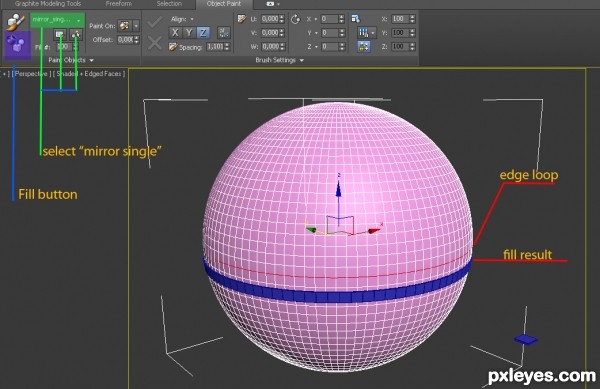Open the Scale type dropdown icon
Screen dimensions: 600x389
click(x=366, y=33)
